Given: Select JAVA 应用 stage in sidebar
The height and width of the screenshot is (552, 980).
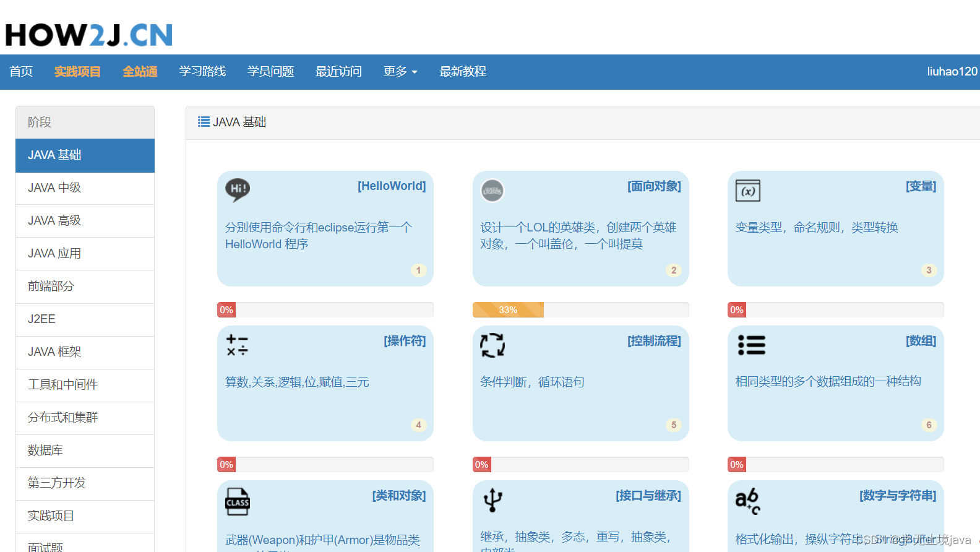Looking at the screenshot, I should coord(85,254).
